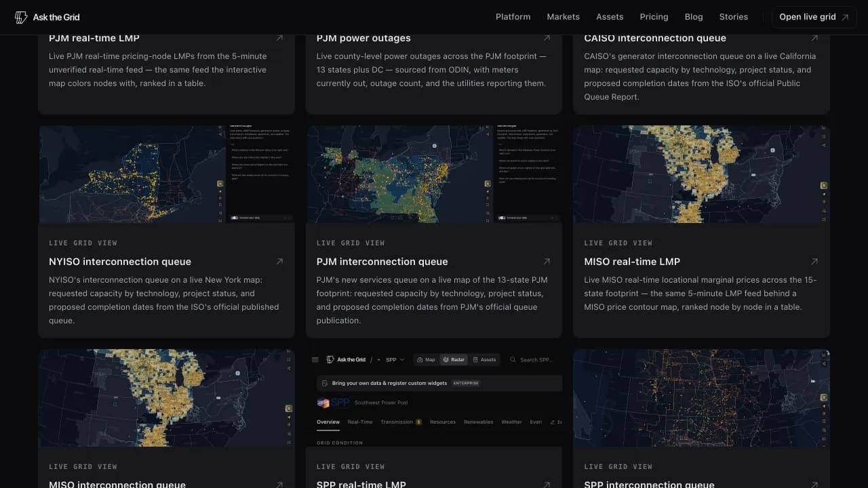The height and width of the screenshot is (488, 868).
Task: Open the MISO real-time LMP title
Action: click(632, 262)
